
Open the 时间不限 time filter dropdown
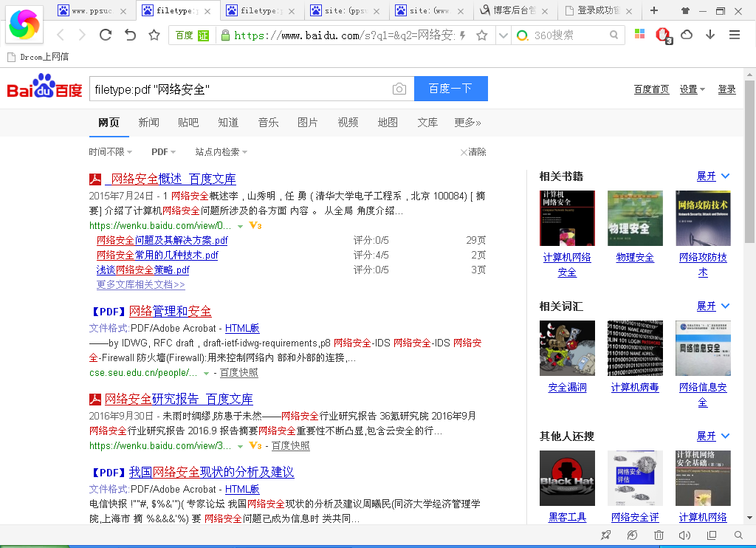pyautogui.click(x=111, y=152)
